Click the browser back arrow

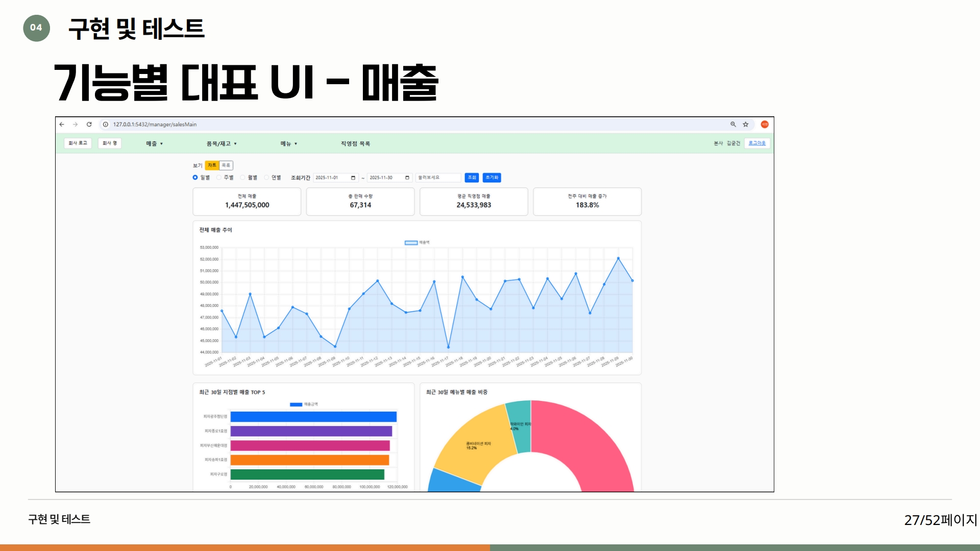coord(62,124)
